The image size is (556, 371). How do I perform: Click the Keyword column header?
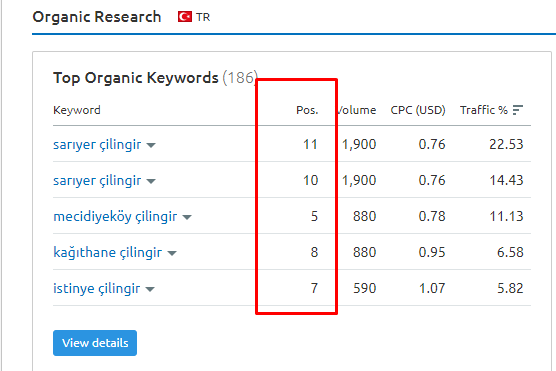tap(77, 110)
